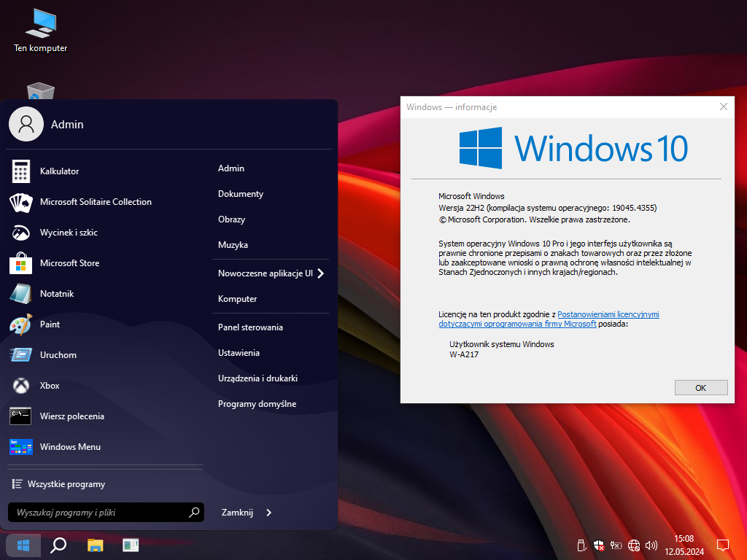Open File Explorer from the taskbar
This screenshot has width=747, height=560.
(x=95, y=545)
